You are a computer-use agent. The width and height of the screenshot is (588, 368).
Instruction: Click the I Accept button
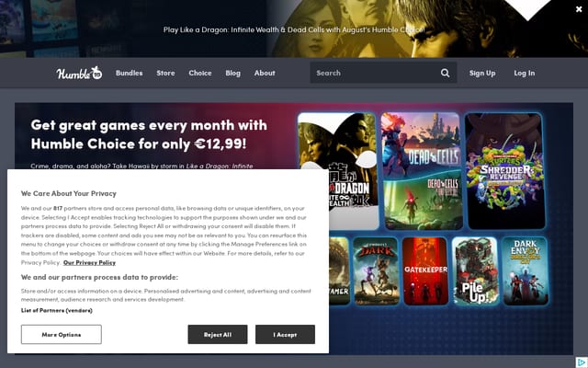pyautogui.click(x=285, y=334)
